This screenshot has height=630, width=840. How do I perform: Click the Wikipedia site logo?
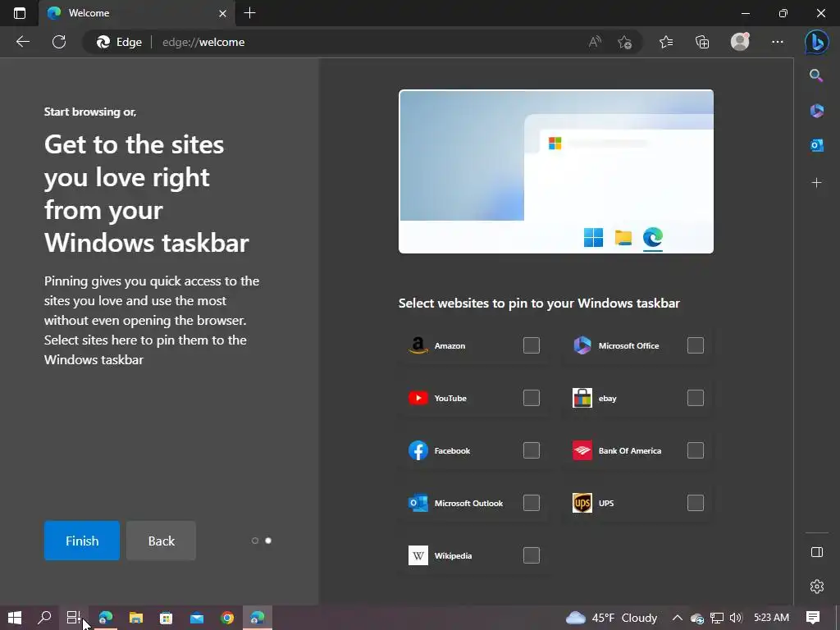[418, 555]
